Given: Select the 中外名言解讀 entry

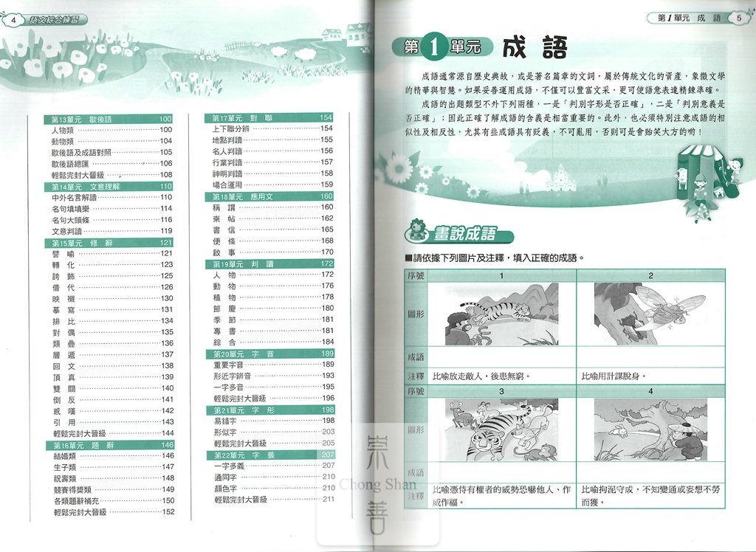Looking at the screenshot, I should point(111,197).
